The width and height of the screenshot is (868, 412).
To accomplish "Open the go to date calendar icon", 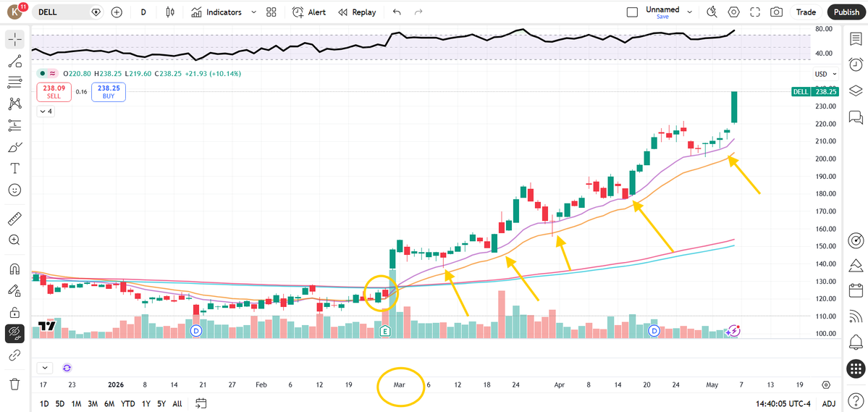I will tap(201, 403).
